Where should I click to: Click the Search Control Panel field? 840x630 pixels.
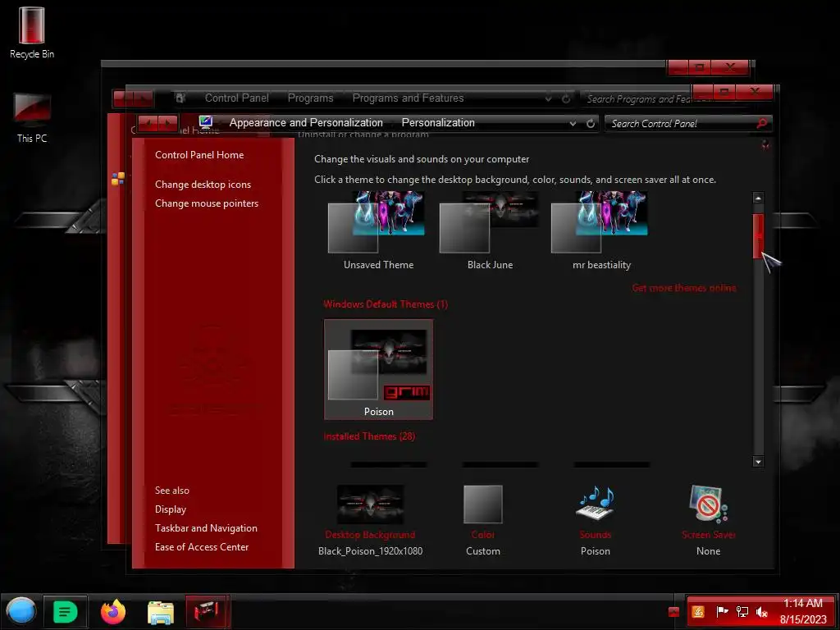point(680,123)
